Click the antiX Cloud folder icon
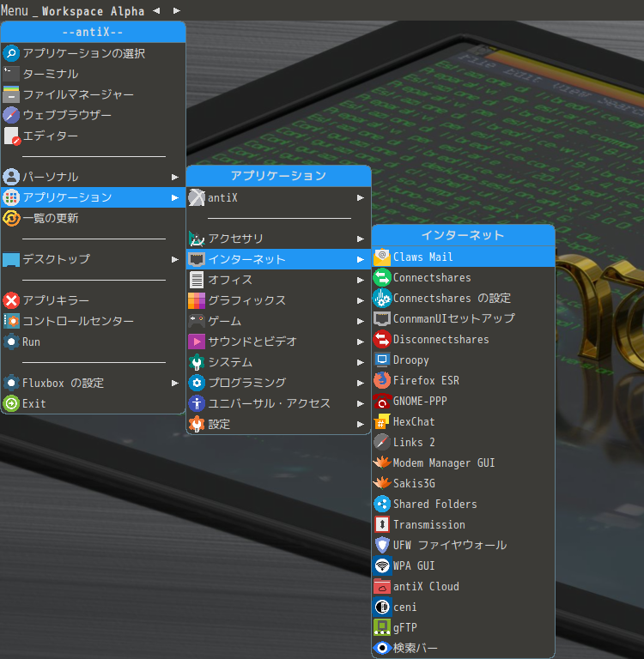644x659 pixels. (x=382, y=586)
